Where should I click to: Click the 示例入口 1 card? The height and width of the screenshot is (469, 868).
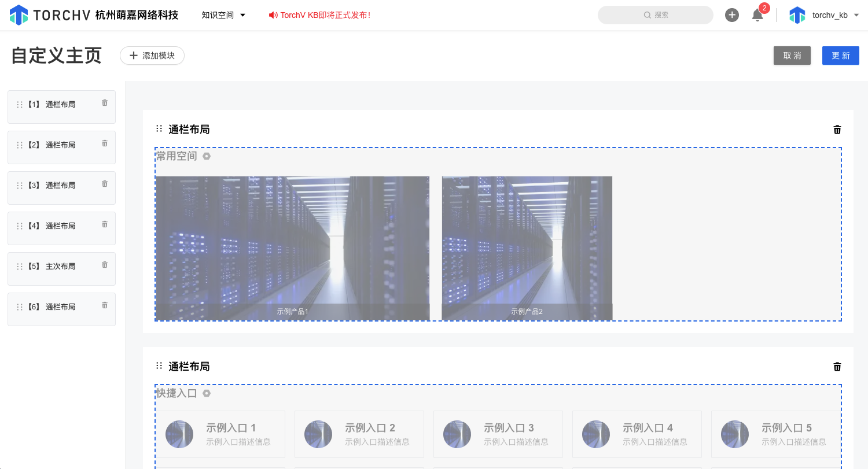coord(220,434)
